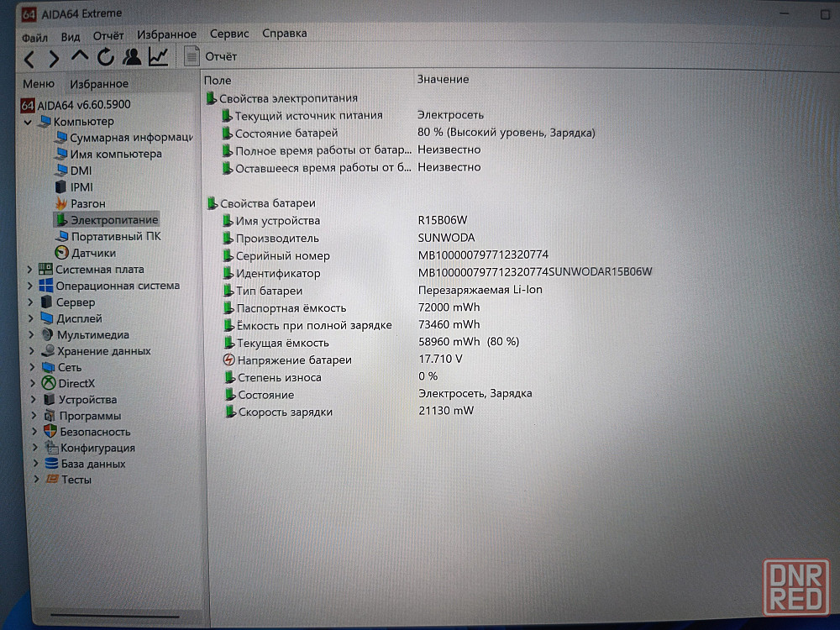Screen dimensions: 840x630
Task: Refresh the page with the Refresh icon
Action: click(106, 57)
